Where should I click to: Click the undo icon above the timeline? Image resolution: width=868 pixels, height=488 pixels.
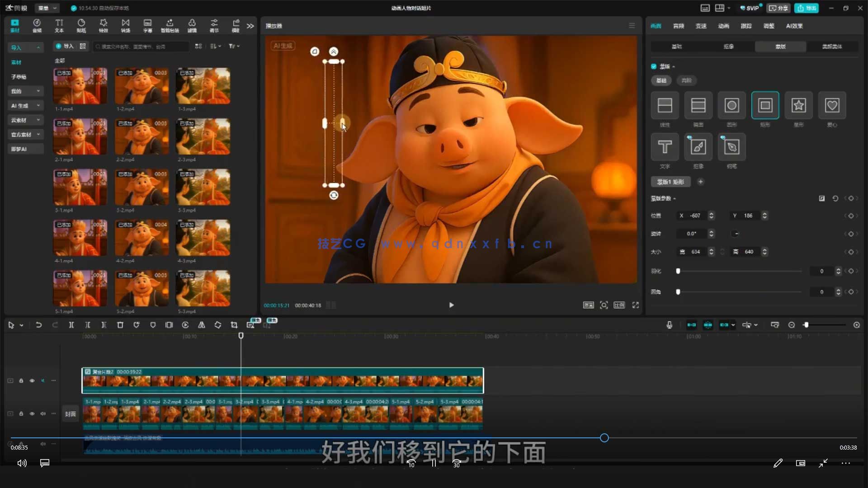tap(39, 325)
